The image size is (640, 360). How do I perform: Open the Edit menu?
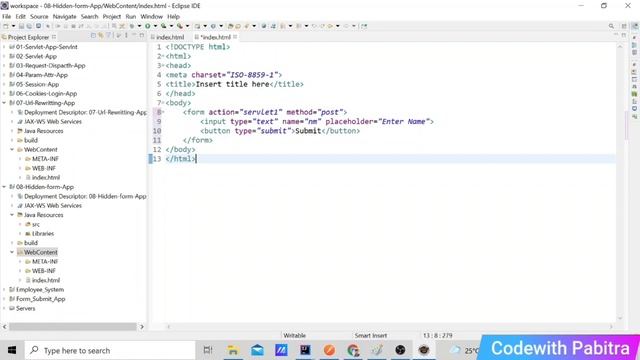[x=20, y=16]
